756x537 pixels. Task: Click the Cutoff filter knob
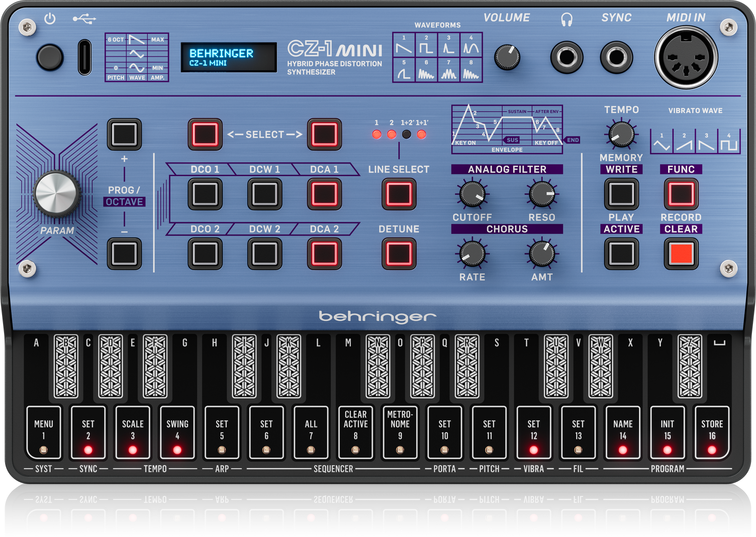[472, 194]
